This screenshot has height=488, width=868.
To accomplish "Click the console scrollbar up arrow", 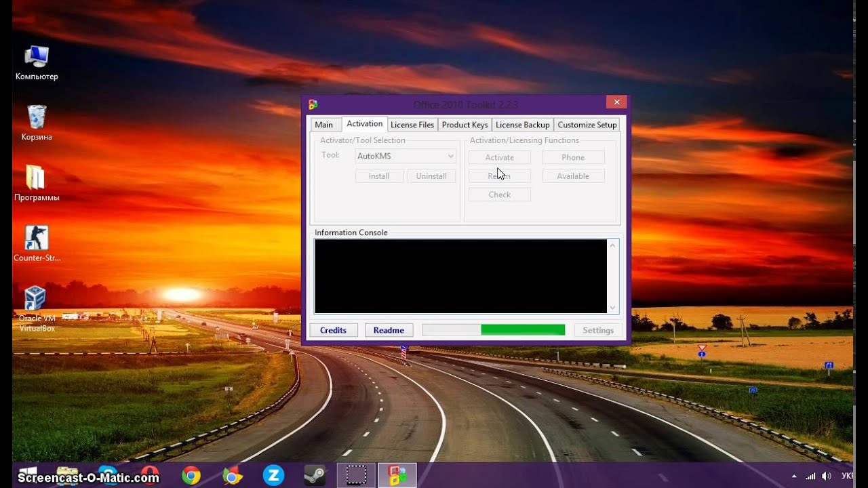I will [613, 245].
